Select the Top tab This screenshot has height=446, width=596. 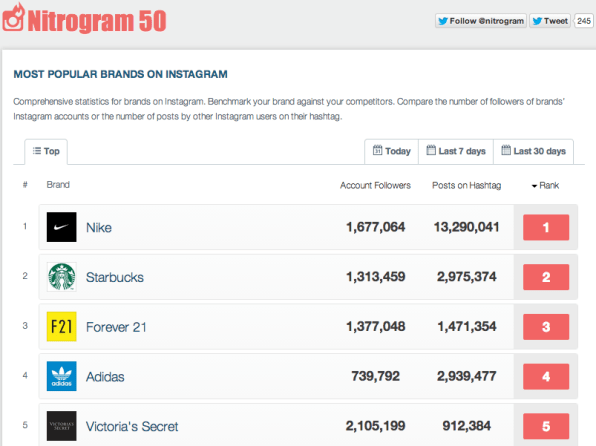(46, 151)
